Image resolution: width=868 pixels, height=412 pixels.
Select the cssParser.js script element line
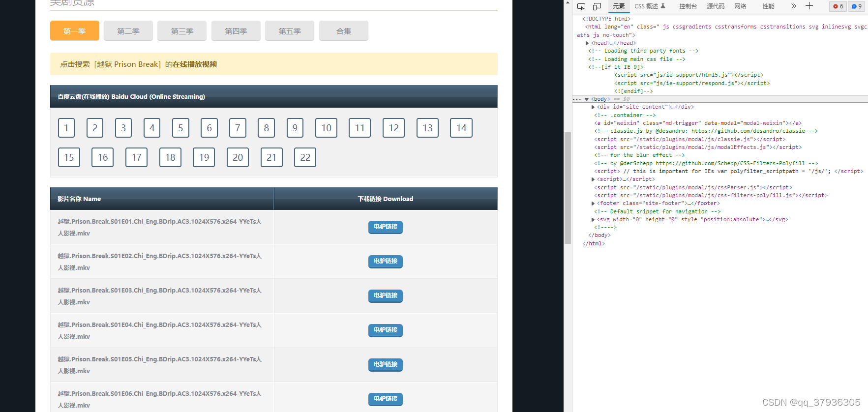[693, 187]
